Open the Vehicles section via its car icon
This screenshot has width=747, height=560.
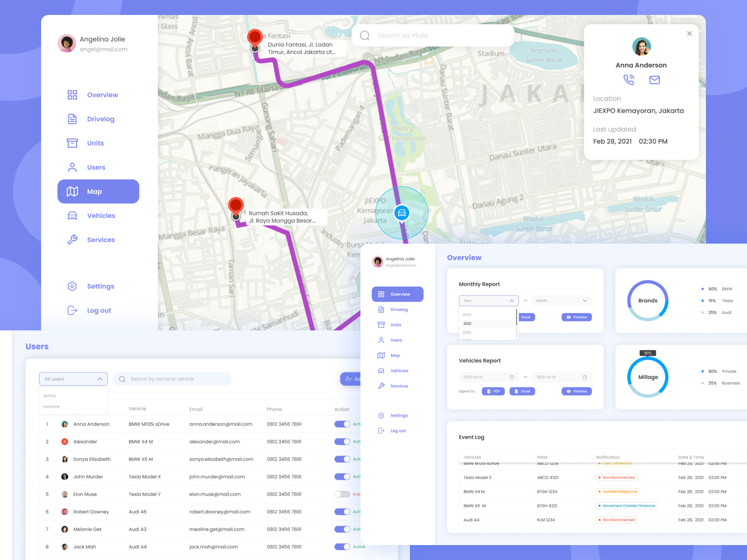point(72,216)
